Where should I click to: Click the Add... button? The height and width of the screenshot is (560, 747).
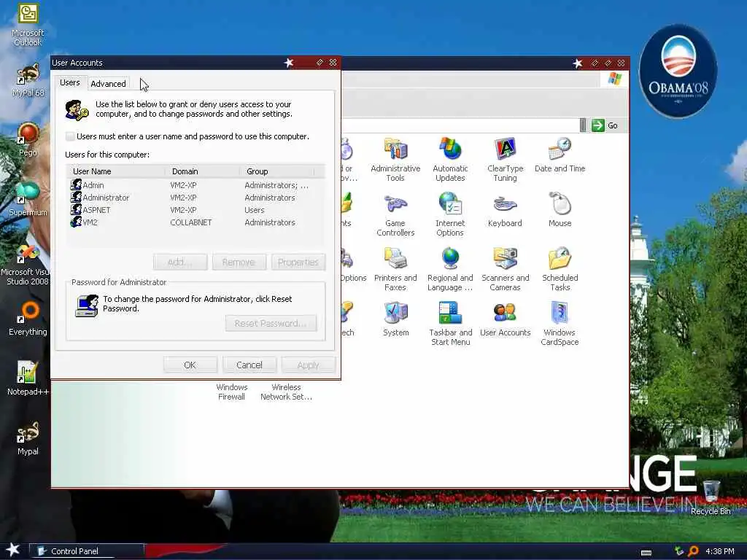[180, 262]
